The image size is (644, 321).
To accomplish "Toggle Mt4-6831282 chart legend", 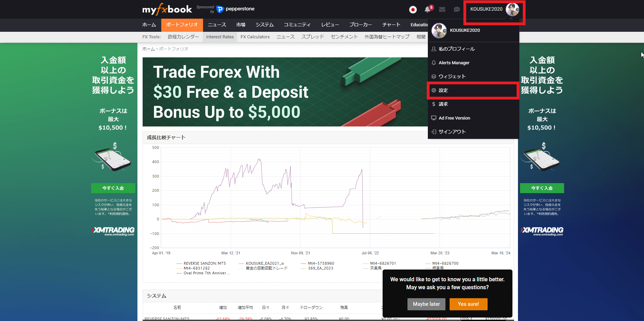I will click(x=193, y=268).
